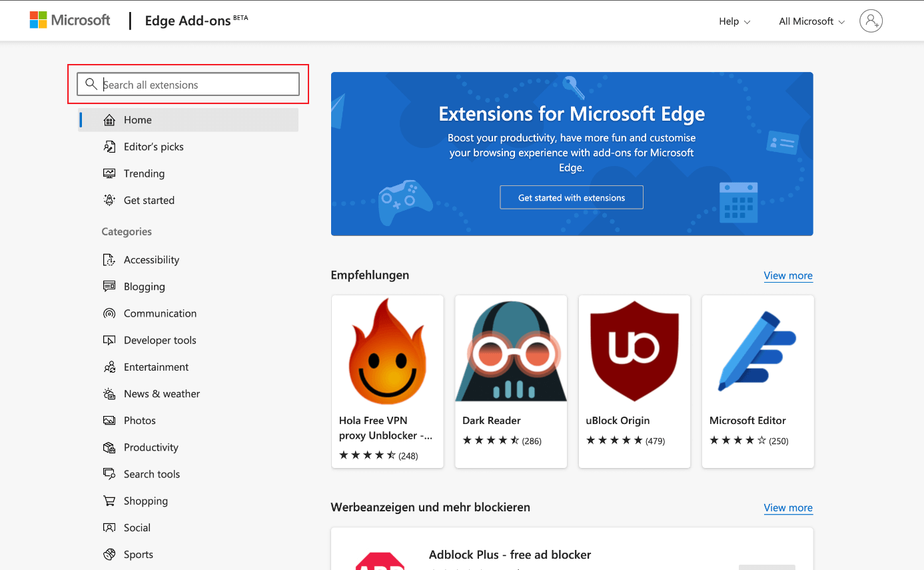
Task: Expand the Help dropdown menu
Action: [x=735, y=21]
